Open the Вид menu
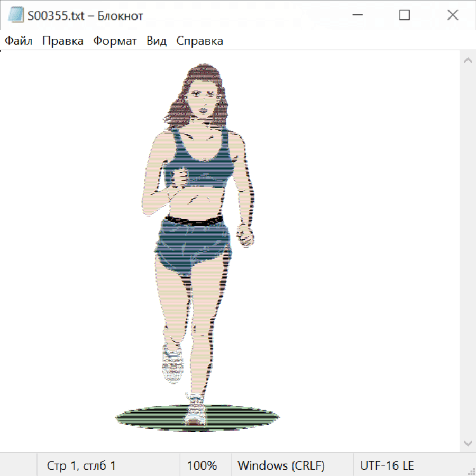This screenshot has height=476, width=476. pos(157,41)
